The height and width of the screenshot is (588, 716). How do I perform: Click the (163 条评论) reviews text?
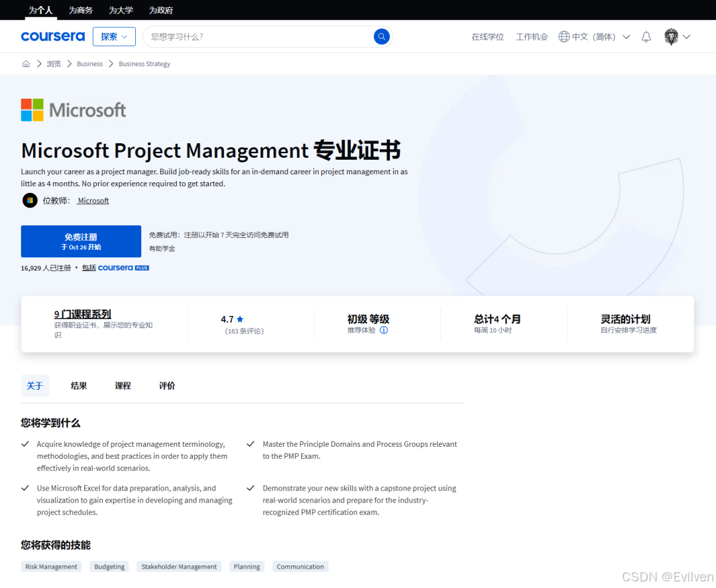244,331
